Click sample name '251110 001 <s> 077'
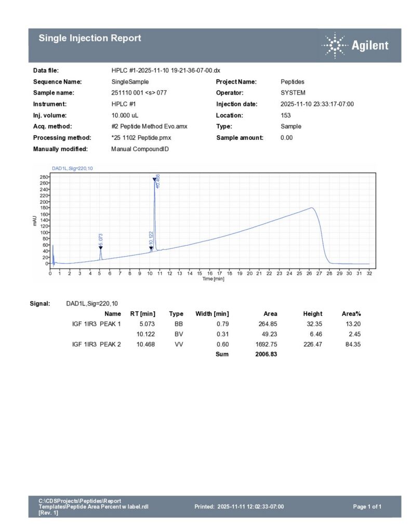The height and width of the screenshot is (532, 411). pos(139,92)
